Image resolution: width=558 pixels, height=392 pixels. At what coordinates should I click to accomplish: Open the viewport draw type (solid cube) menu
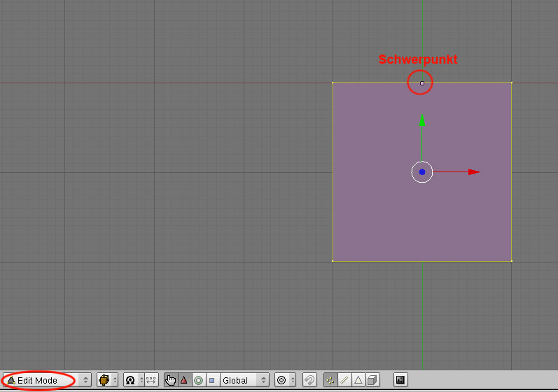point(108,380)
